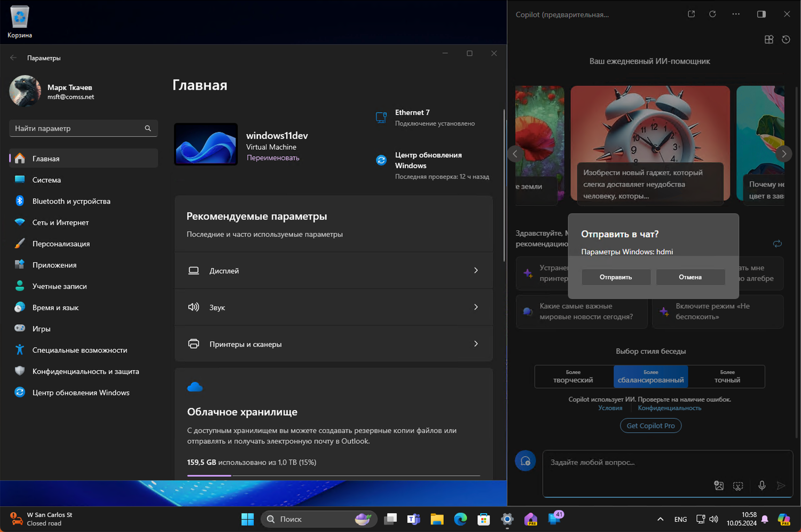Click Copilot PRE icon in system tray
Viewport: 801px width, 532px height.
click(784, 519)
